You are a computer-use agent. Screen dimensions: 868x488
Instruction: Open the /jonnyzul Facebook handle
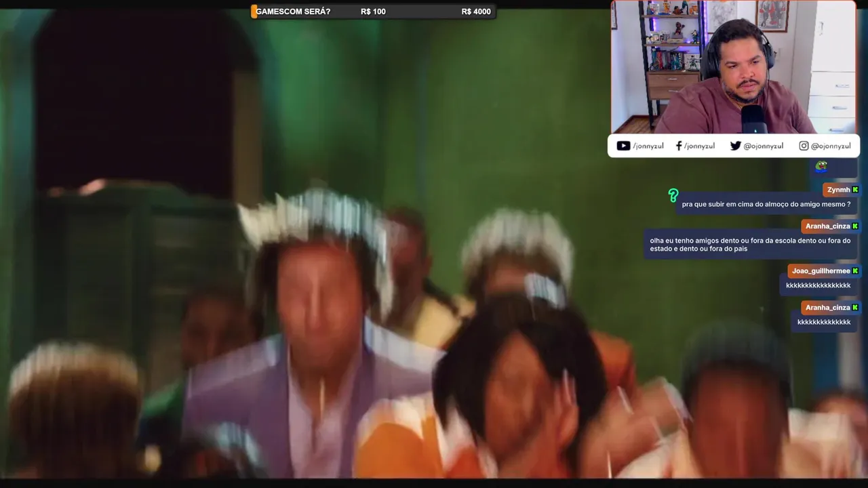point(699,146)
